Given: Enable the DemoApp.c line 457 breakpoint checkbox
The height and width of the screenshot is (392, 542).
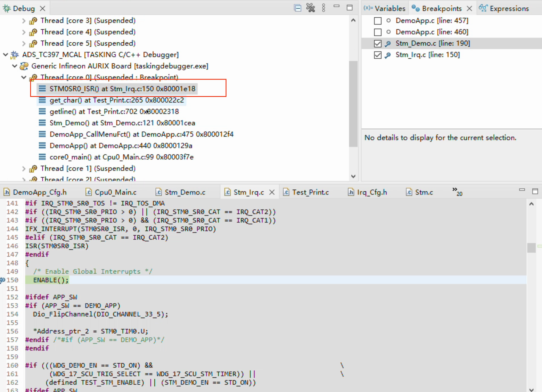Looking at the screenshot, I should tap(378, 21).
